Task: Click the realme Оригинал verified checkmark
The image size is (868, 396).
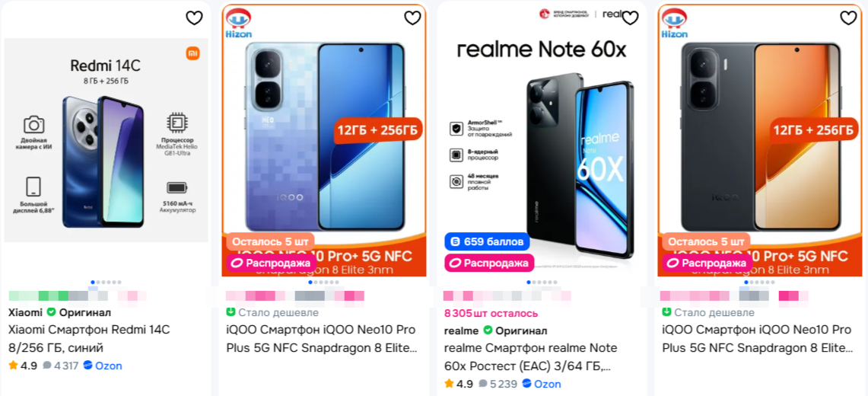Action: point(488,331)
